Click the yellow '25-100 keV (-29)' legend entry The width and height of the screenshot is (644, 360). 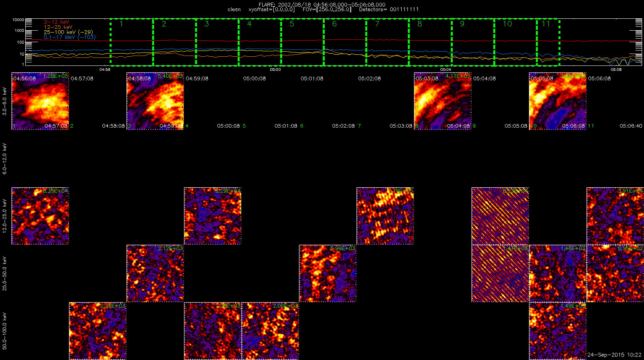click(x=68, y=32)
